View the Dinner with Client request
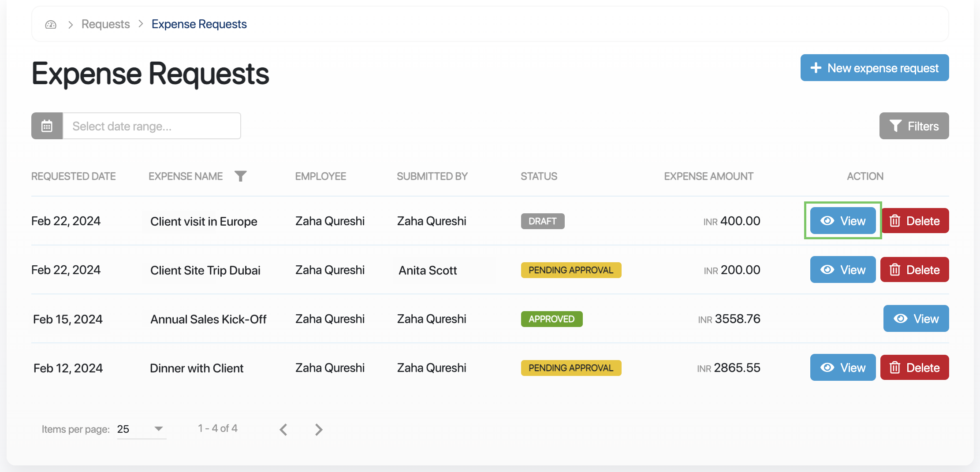The width and height of the screenshot is (980, 472). pyautogui.click(x=842, y=368)
